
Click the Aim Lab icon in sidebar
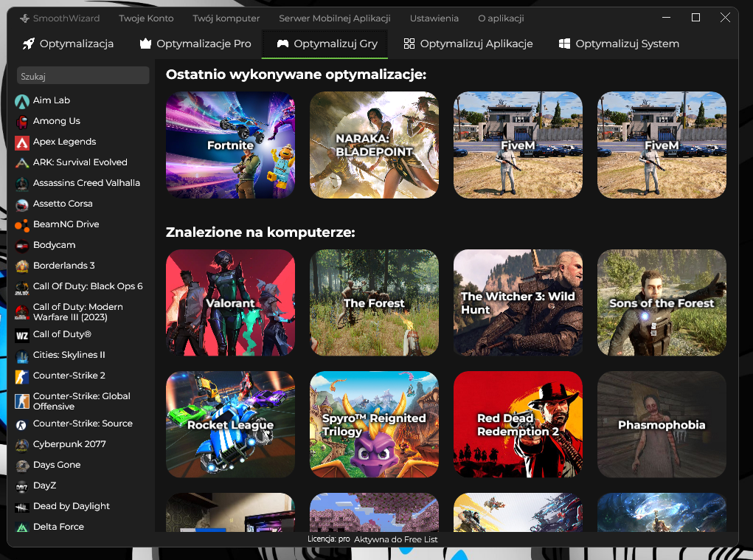pyautogui.click(x=22, y=101)
